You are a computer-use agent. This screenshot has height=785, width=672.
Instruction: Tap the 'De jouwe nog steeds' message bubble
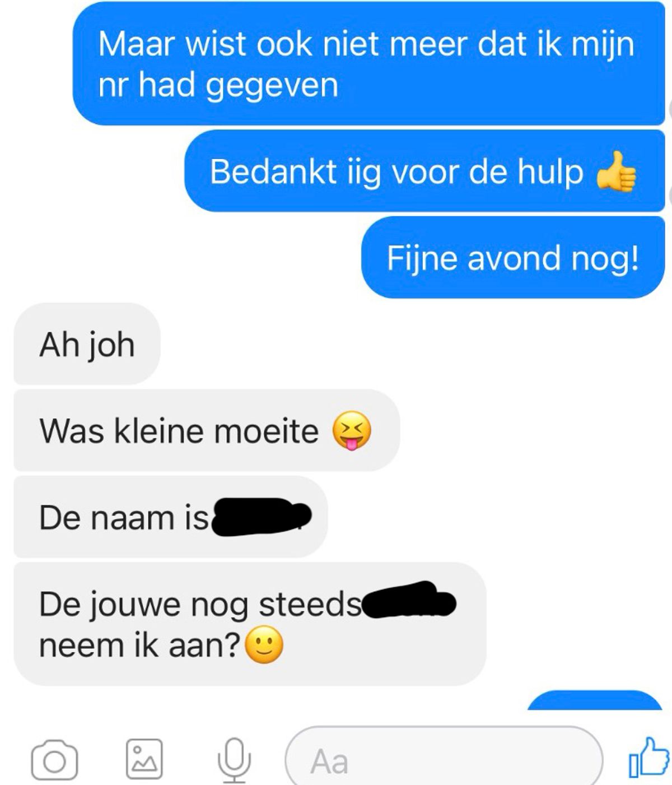(x=250, y=624)
